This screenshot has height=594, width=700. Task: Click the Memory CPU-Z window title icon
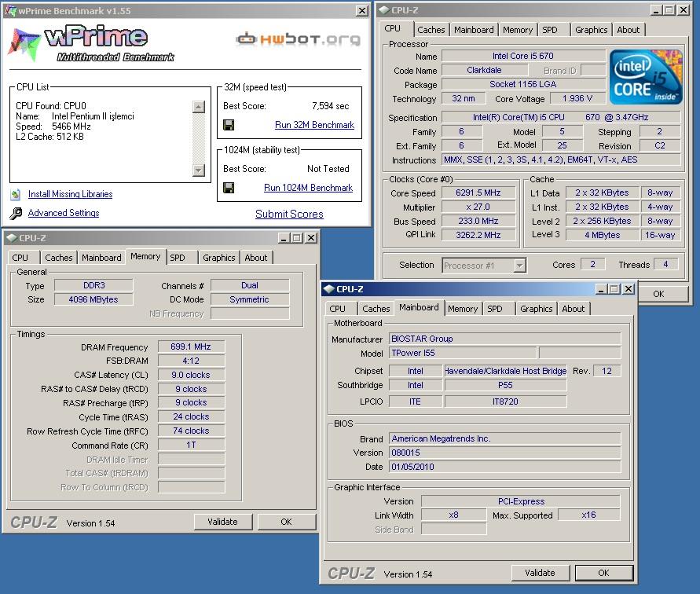click(11, 238)
